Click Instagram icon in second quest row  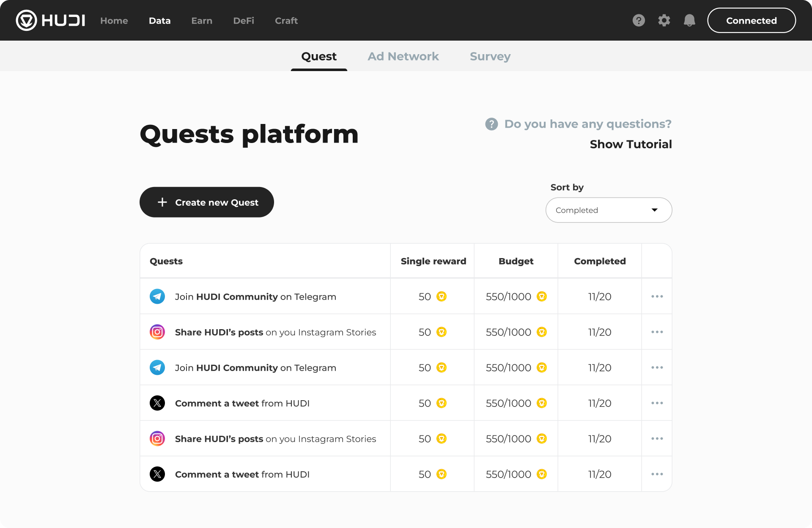157,332
